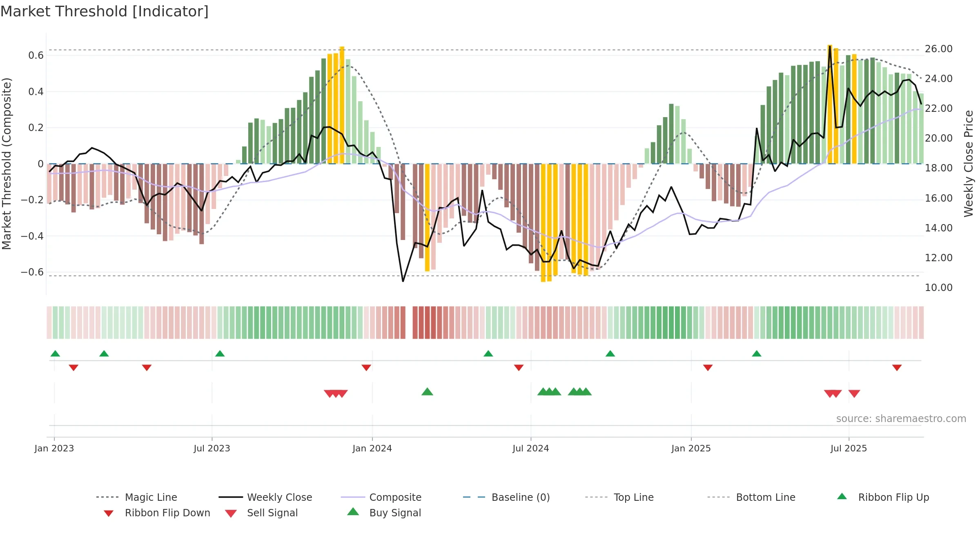
Task: Click the lone Buy Signal marker in March 2024
Action: pyautogui.click(x=427, y=391)
